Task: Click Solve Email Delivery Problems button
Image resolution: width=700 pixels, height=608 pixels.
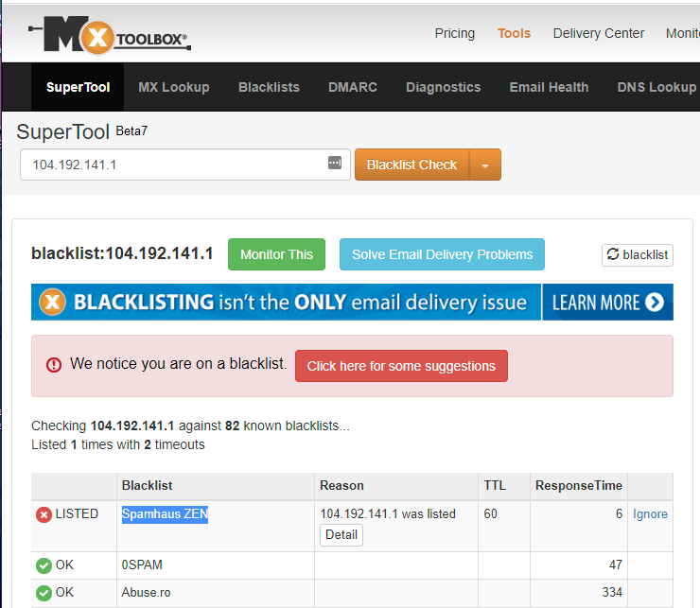Action: pyautogui.click(x=442, y=254)
